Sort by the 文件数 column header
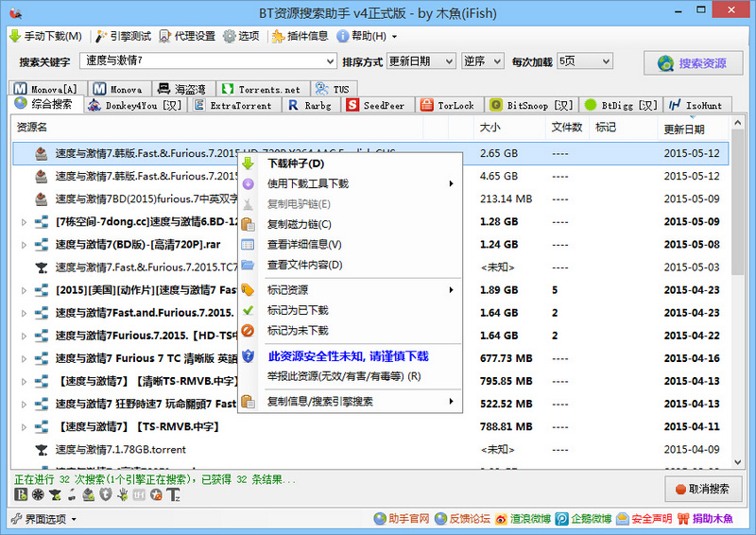 coord(568,128)
